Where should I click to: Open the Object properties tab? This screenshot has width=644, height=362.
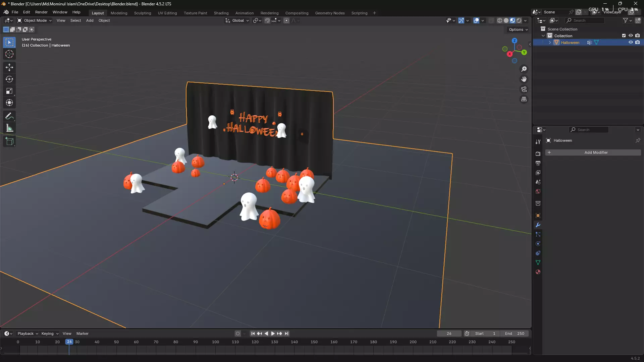pos(538,216)
